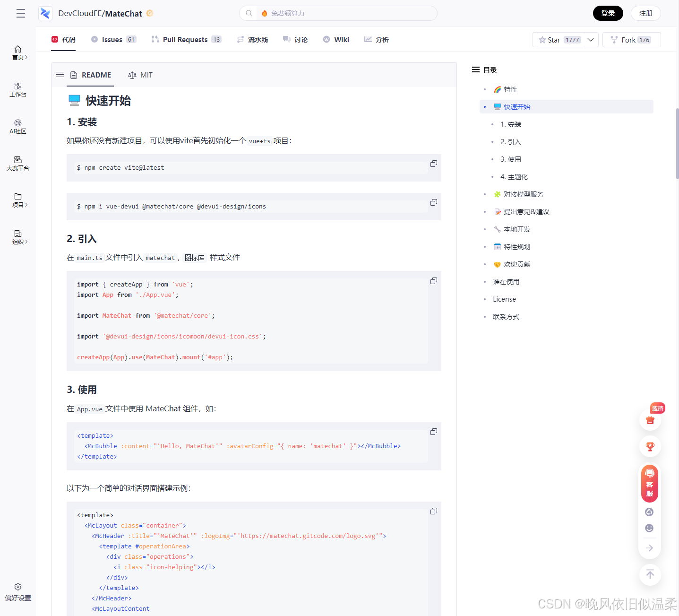Open the Wiki tab
679x616 pixels.
pyautogui.click(x=336, y=40)
